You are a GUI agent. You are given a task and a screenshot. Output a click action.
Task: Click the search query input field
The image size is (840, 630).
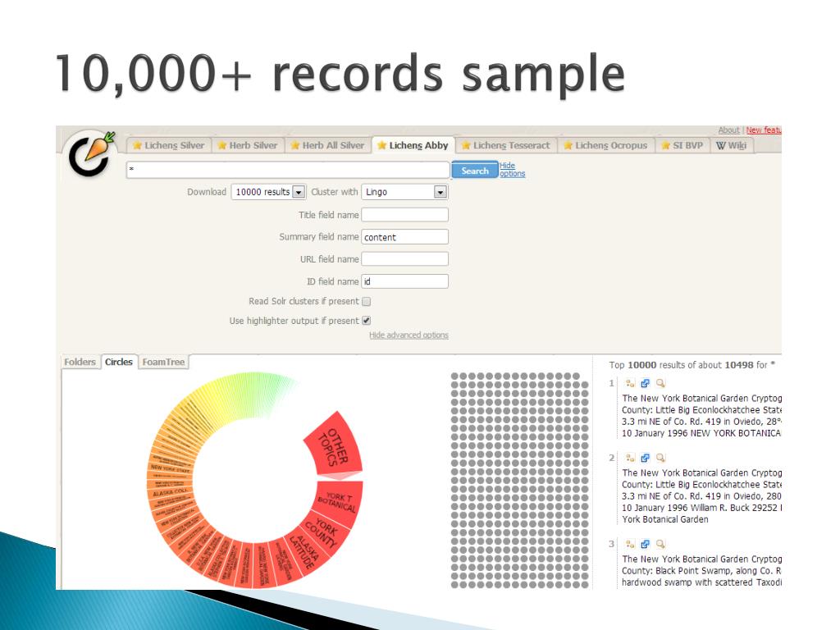coord(288,170)
